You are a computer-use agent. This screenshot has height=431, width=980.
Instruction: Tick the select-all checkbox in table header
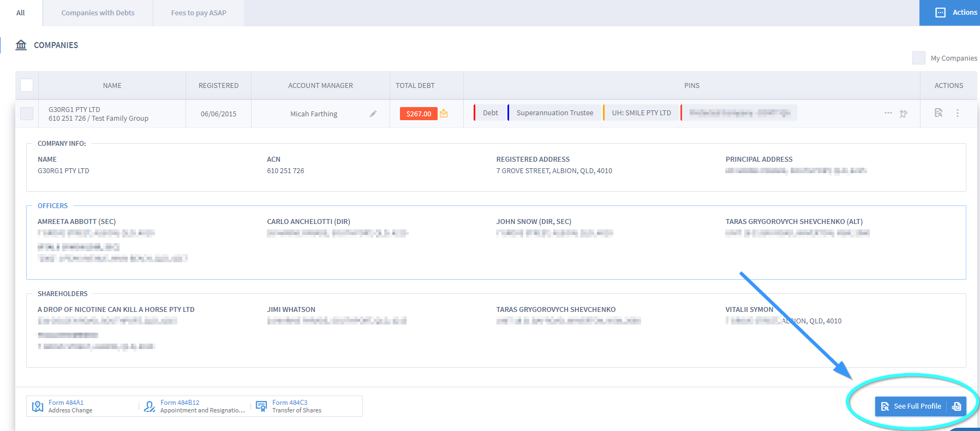[x=27, y=85]
